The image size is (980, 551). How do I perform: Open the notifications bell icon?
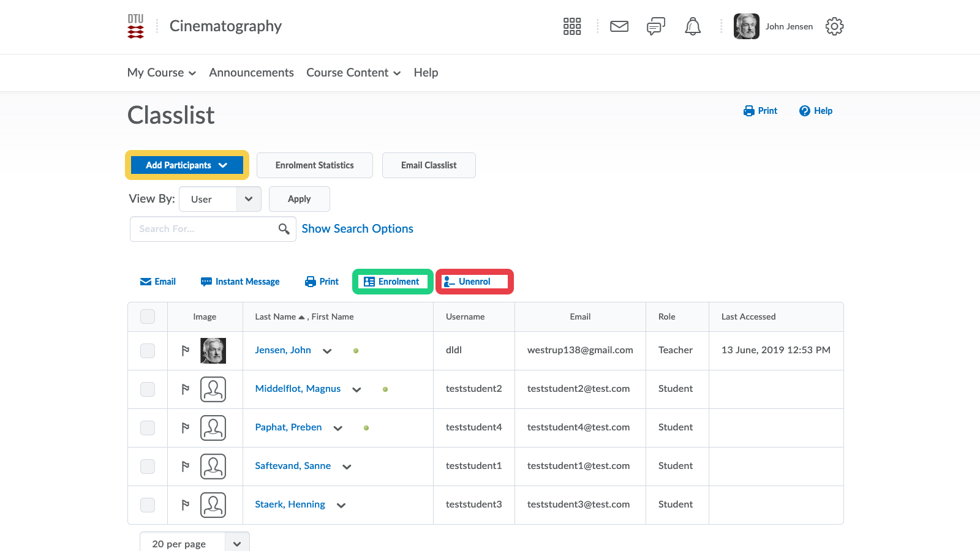(x=693, y=26)
